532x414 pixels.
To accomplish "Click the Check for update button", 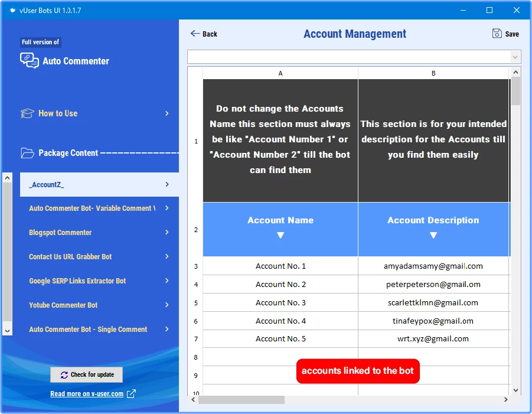I will [87, 374].
